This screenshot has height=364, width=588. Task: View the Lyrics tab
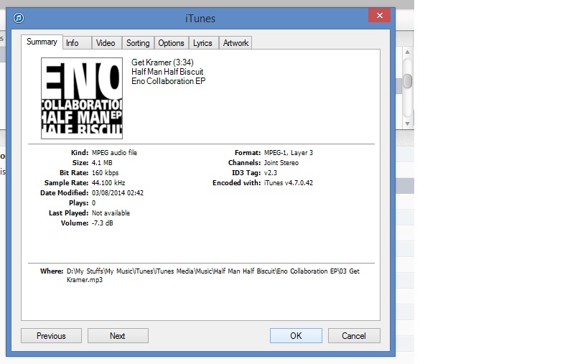click(203, 43)
